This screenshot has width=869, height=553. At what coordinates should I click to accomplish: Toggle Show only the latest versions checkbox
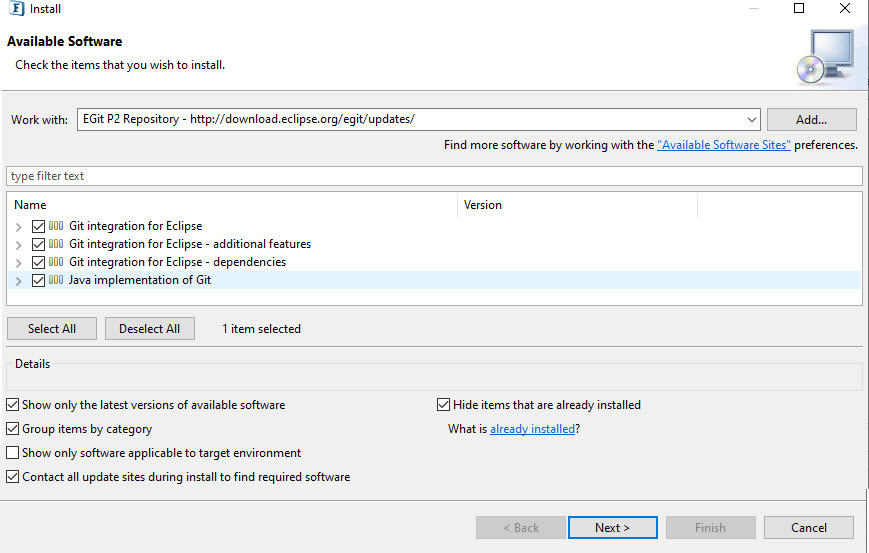12,404
